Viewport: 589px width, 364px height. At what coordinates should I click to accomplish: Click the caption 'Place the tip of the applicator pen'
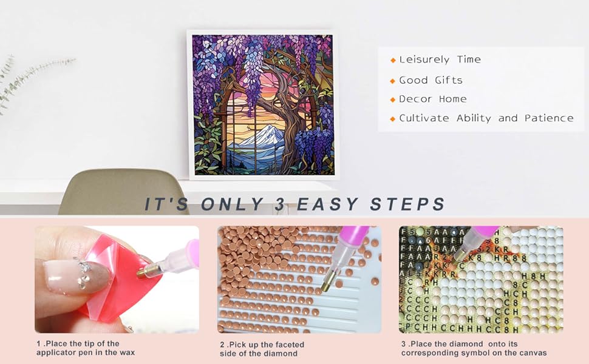(86, 348)
